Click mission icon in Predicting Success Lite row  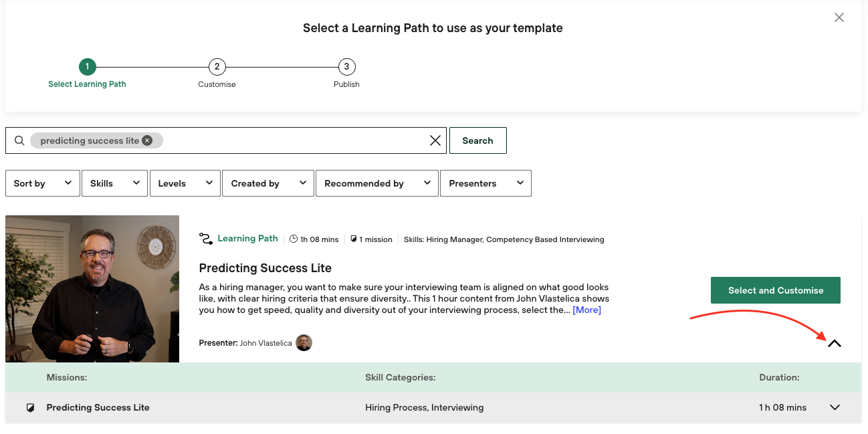tap(30, 408)
